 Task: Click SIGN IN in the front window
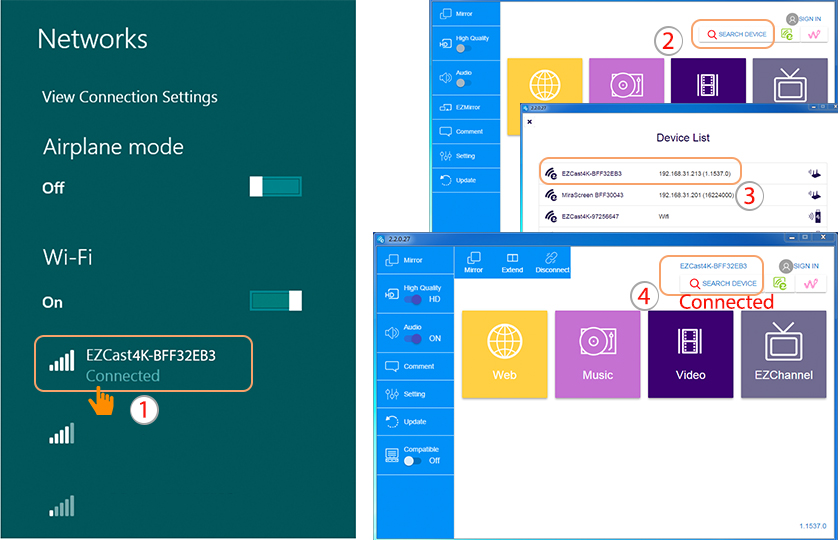(799, 266)
